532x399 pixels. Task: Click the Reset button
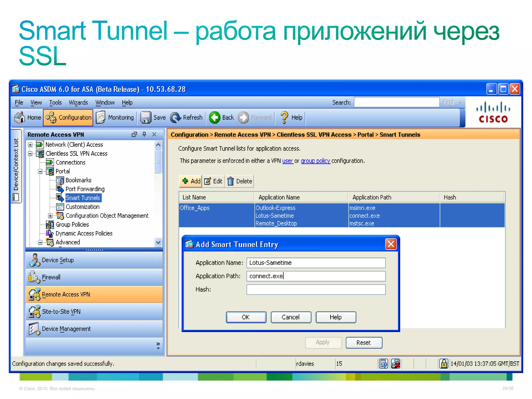364,343
